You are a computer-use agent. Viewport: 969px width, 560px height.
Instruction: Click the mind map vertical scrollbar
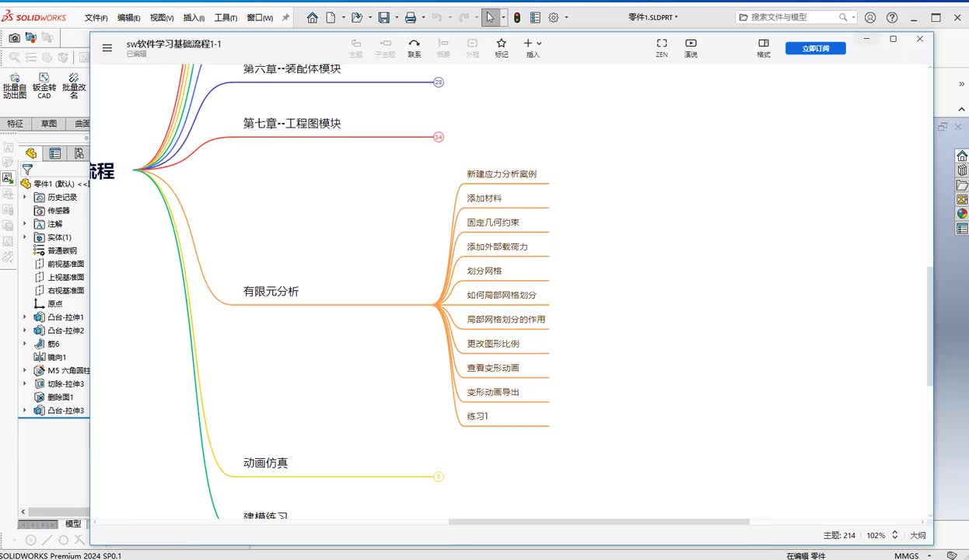[x=929, y=327]
